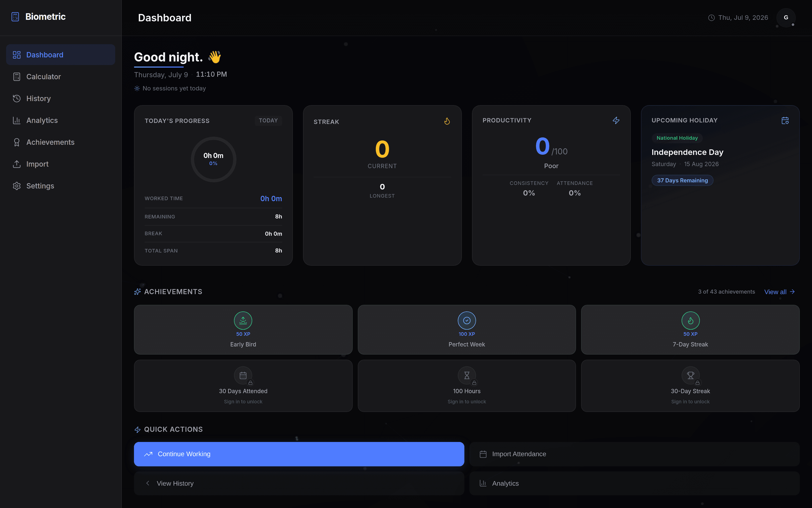Click the sun icon beside No sessions yet
The height and width of the screenshot is (508, 812).
coord(137,88)
